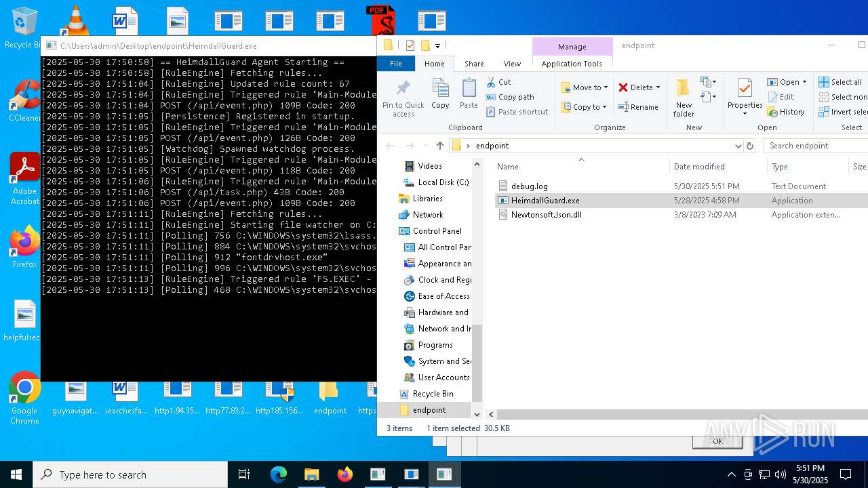Switch to the View tab
868x488 pixels.
tap(512, 64)
